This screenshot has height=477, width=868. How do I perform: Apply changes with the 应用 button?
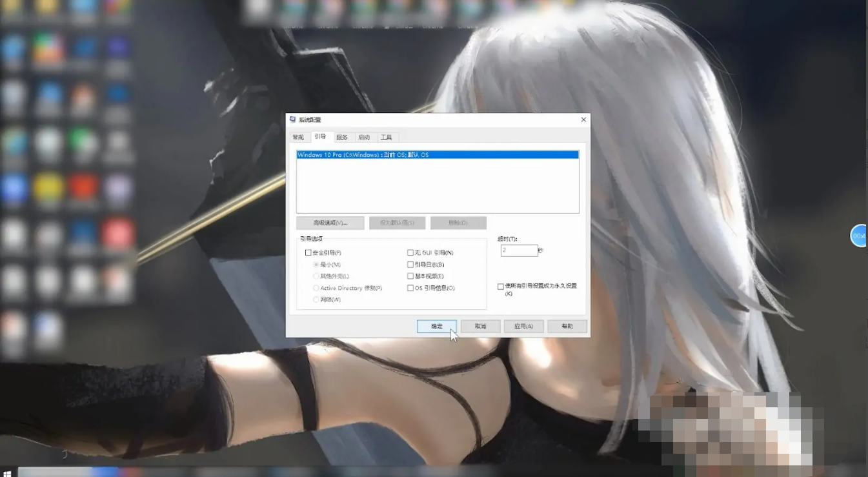523,327
